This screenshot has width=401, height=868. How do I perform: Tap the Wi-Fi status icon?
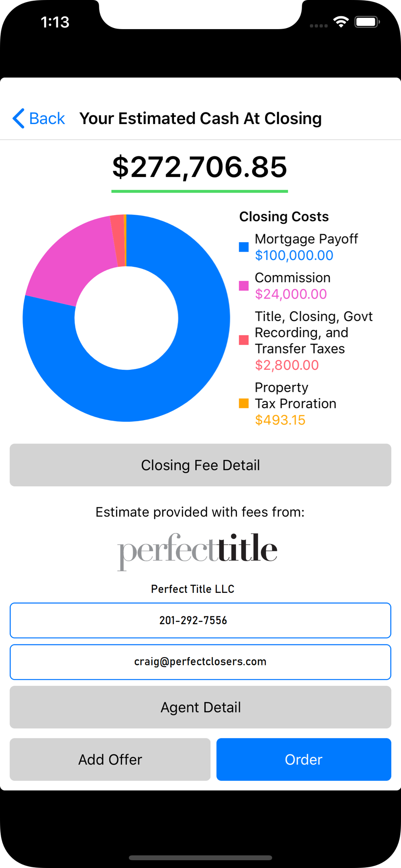pyautogui.click(x=341, y=22)
